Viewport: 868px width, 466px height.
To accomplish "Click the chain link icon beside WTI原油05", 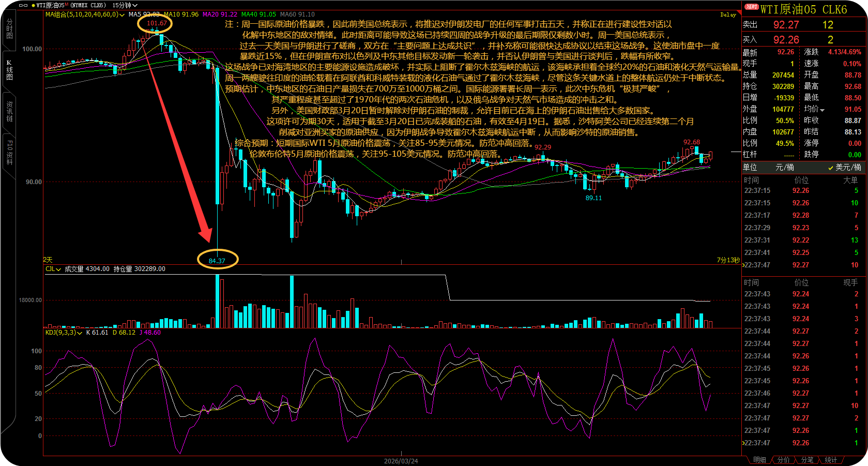I will pos(23,5).
